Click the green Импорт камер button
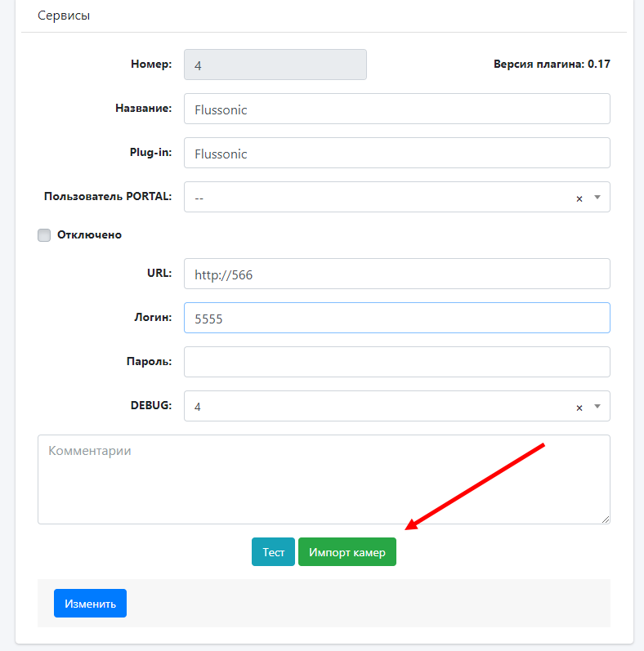Viewport: 644px width, 651px height. click(347, 552)
